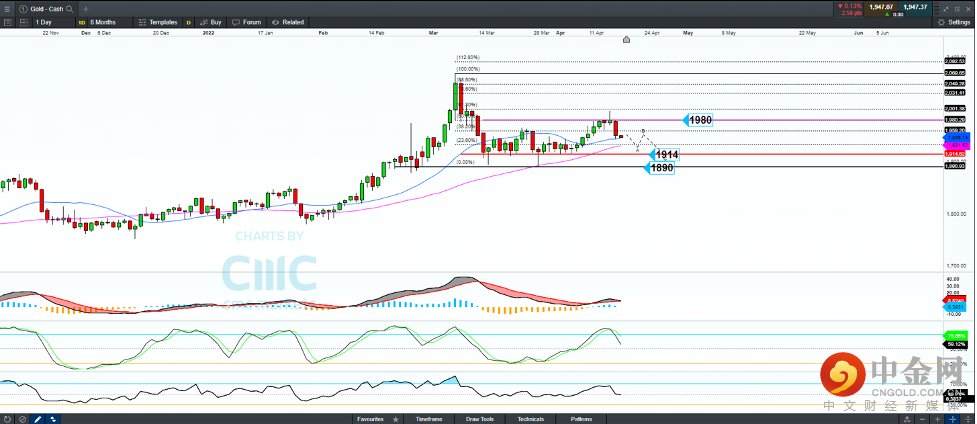Viewport: 977px width, 424px height.
Task: Click the 1890 price level label
Action: pyautogui.click(x=659, y=168)
